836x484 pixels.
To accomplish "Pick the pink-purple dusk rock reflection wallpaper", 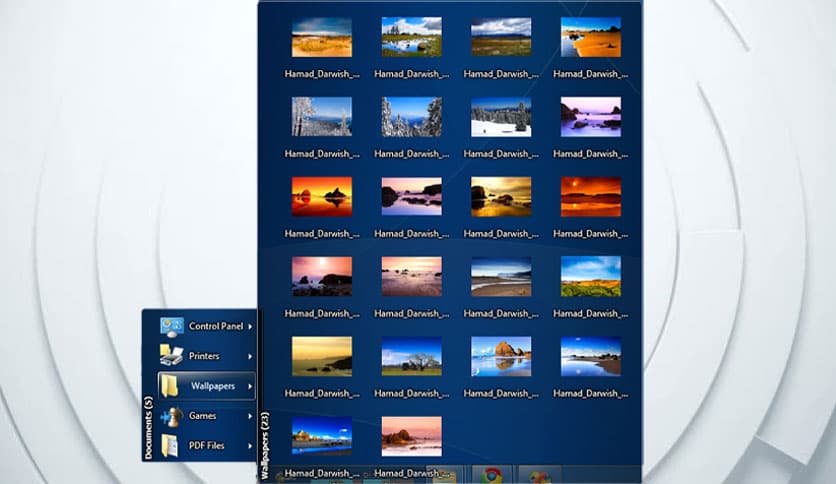I will 412,197.
